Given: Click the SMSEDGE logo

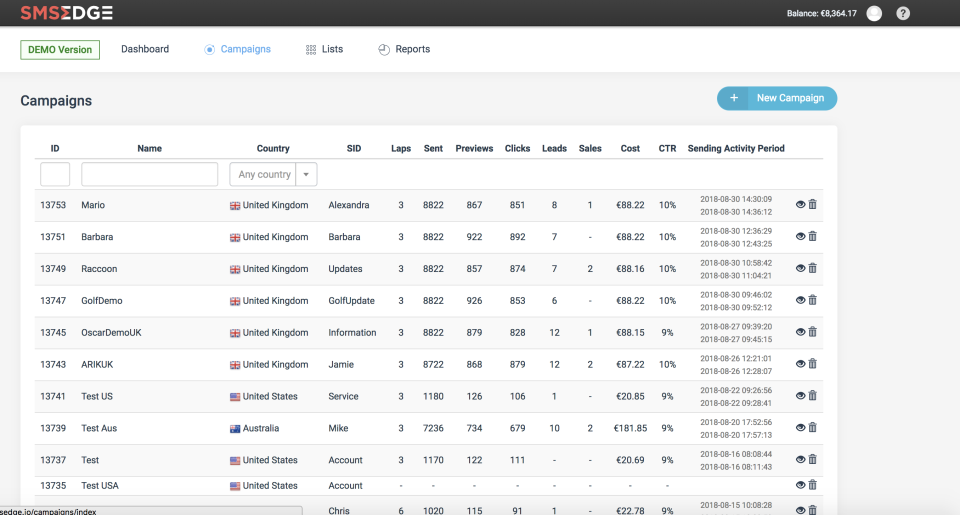Looking at the screenshot, I should click(66, 13).
